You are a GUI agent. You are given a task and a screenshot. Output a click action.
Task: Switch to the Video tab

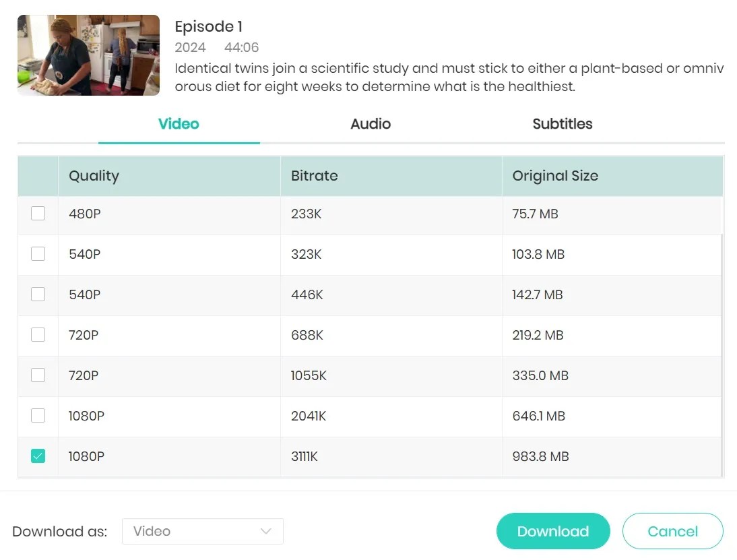click(x=179, y=124)
